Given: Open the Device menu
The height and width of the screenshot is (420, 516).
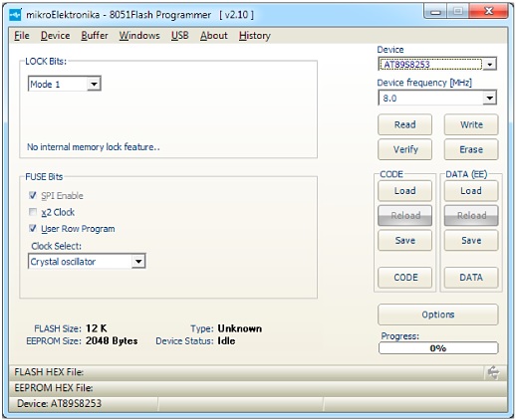Looking at the screenshot, I should coord(55,36).
